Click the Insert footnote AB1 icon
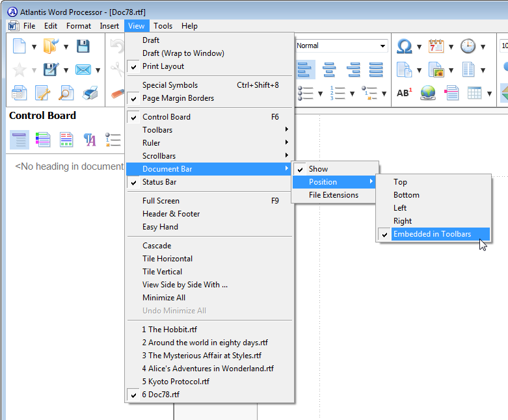Image resolution: width=508 pixels, height=420 pixels. [x=404, y=93]
